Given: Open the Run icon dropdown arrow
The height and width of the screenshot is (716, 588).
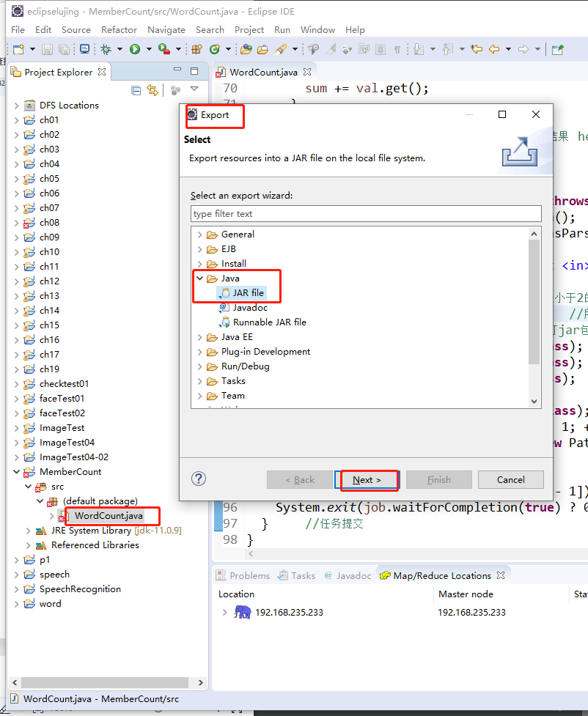Looking at the screenshot, I should coord(149,49).
